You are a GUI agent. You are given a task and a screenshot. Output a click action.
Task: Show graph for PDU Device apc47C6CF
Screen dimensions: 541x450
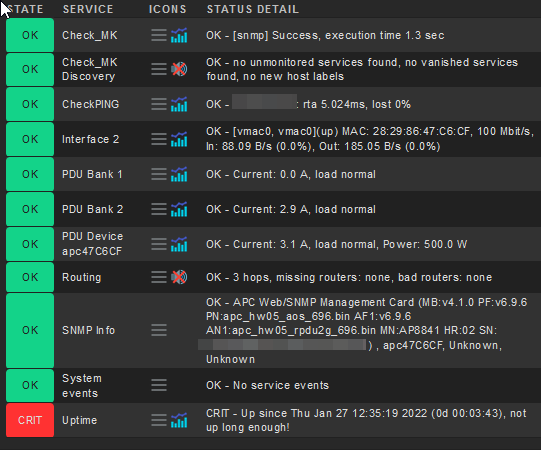coord(179,244)
